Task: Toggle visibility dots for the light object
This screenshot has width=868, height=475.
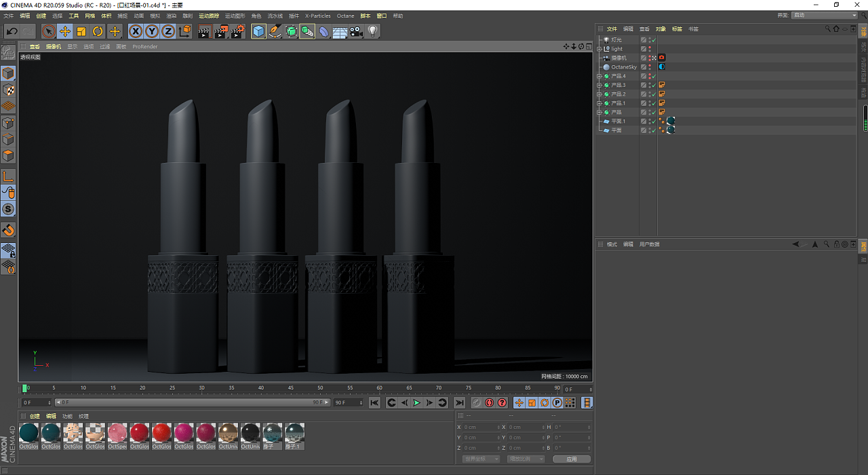Action: (650, 49)
